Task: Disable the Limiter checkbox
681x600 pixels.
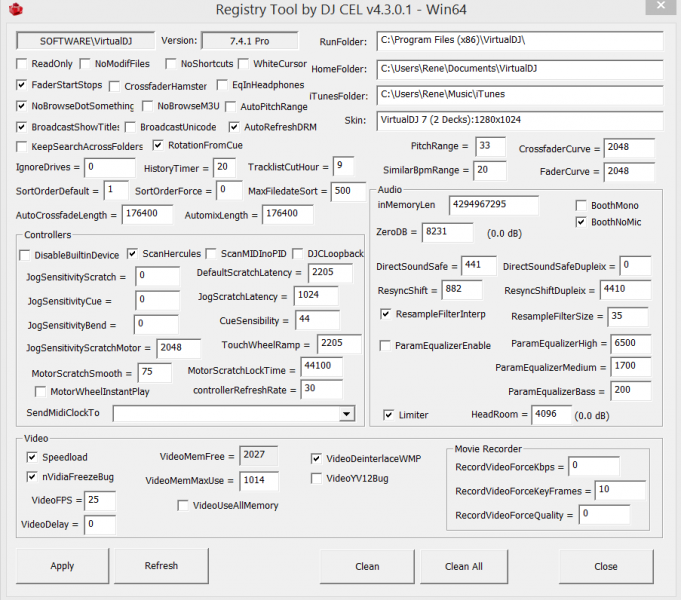Action: [x=388, y=415]
